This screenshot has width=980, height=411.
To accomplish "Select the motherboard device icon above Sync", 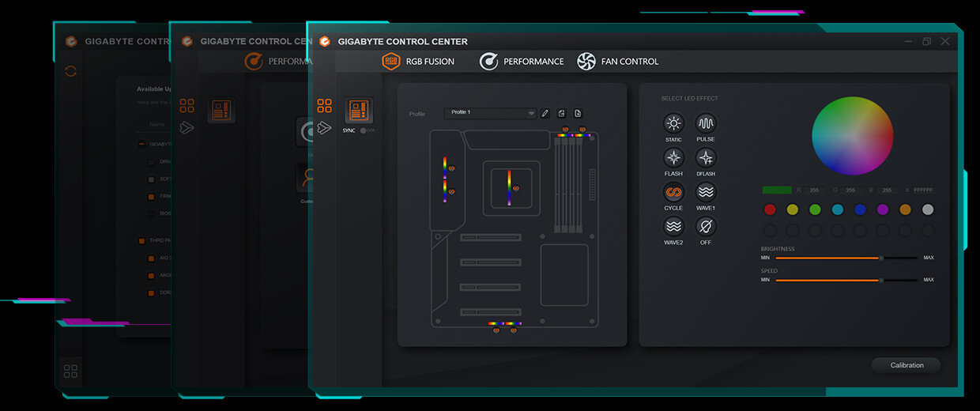I will (358, 110).
